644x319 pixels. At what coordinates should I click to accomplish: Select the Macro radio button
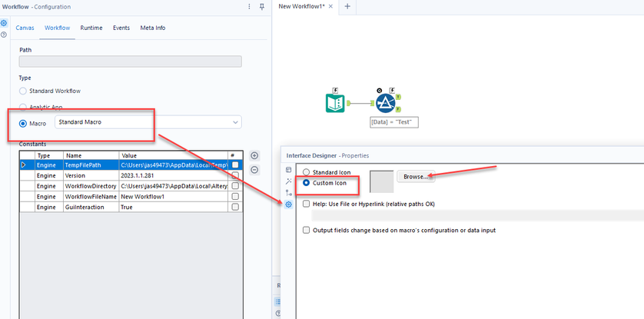(23, 123)
